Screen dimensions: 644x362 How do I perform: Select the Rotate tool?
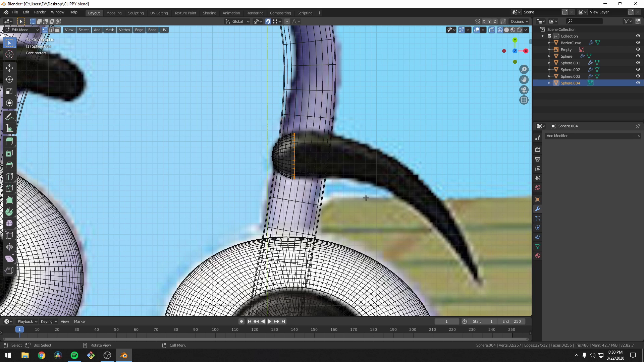pyautogui.click(x=9, y=79)
